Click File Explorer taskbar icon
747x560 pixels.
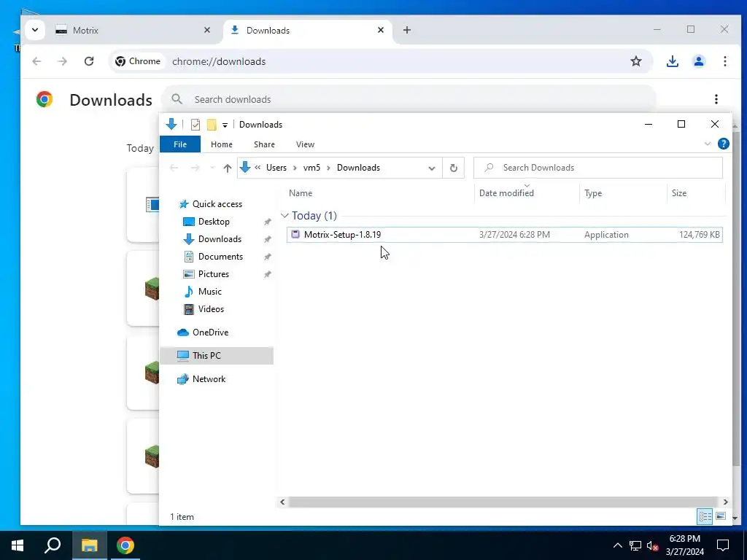[x=89, y=545]
